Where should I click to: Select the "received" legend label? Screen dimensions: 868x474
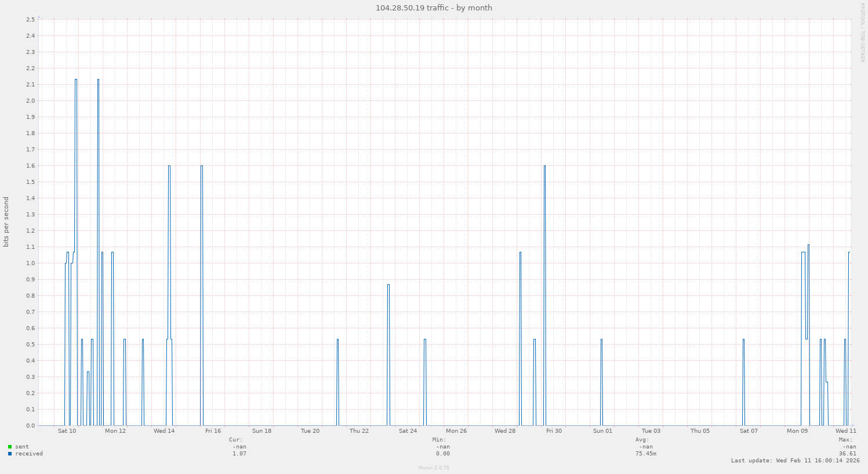coord(29,454)
